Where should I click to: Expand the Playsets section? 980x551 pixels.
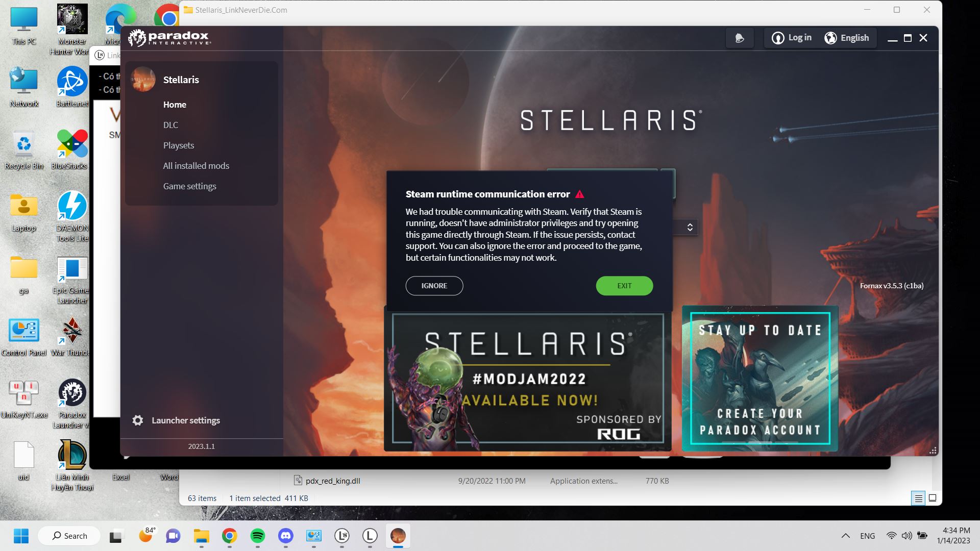click(x=178, y=145)
